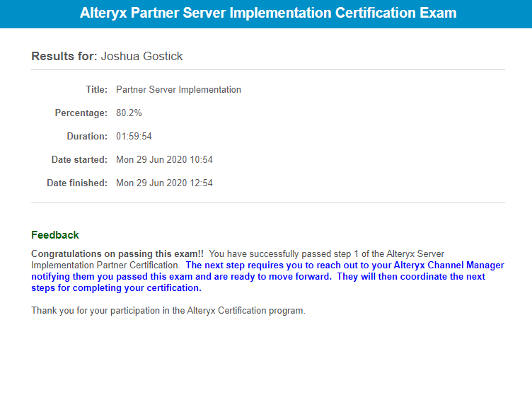This screenshot has height=417, width=532.
Task: Click the bold 'Congratulations on passing this exam!!' text
Action: (x=117, y=254)
